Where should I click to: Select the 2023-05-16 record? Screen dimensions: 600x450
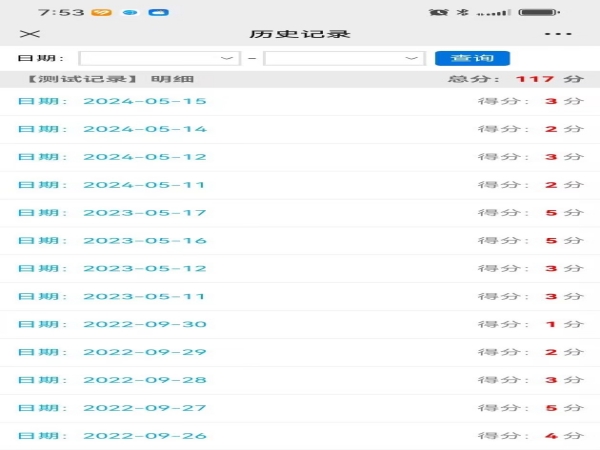point(300,241)
